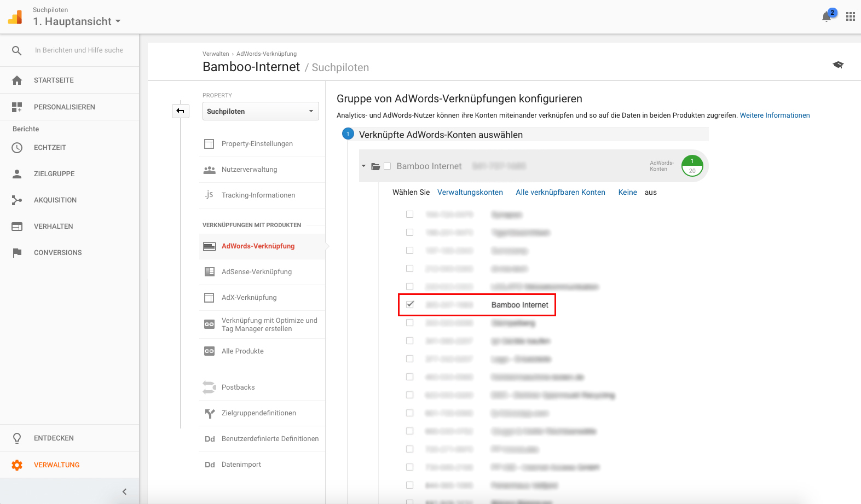Click the Verknüpfte AdWords-Konten auswählen step heading
Viewport: 861px width, 504px height.
(441, 135)
